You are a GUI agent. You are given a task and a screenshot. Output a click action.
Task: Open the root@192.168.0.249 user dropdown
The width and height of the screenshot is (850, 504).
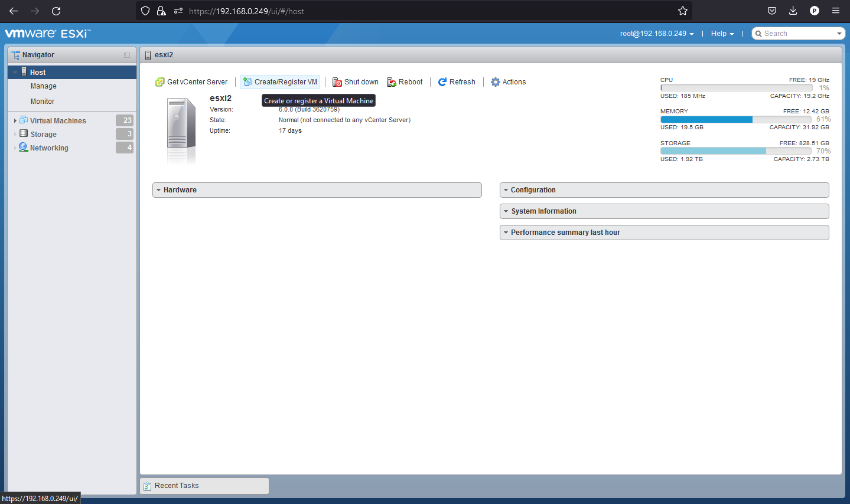click(x=657, y=34)
